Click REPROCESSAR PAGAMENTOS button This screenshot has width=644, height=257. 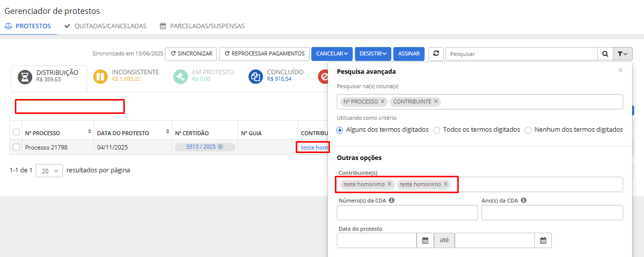click(x=264, y=53)
